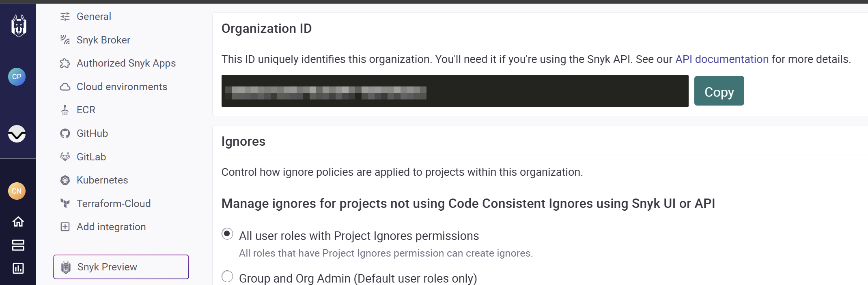
Task: Open the API documentation link
Action: [x=721, y=59]
